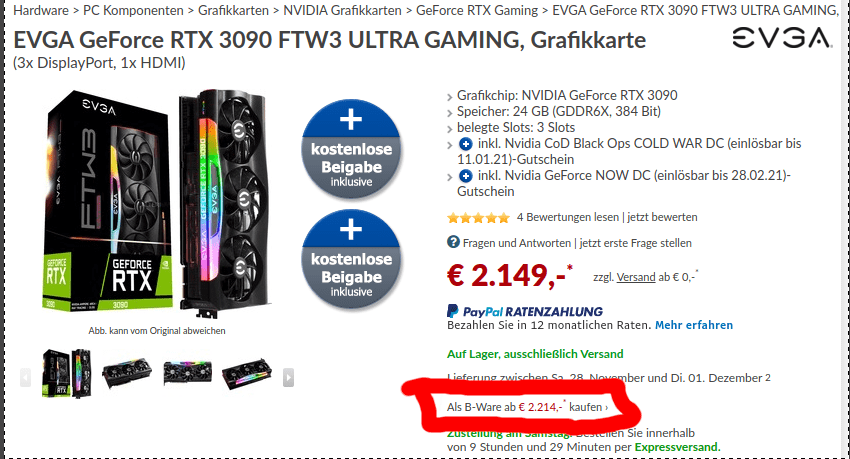Click the five-star rating icons
The height and width of the screenshot is (459, 850).
(478, 218)
